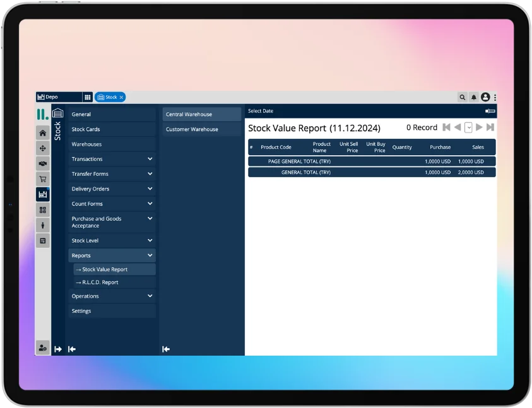Expand the Transactions menu
The width and height of the screenshot is (532, 408).
tap(111, 158)
